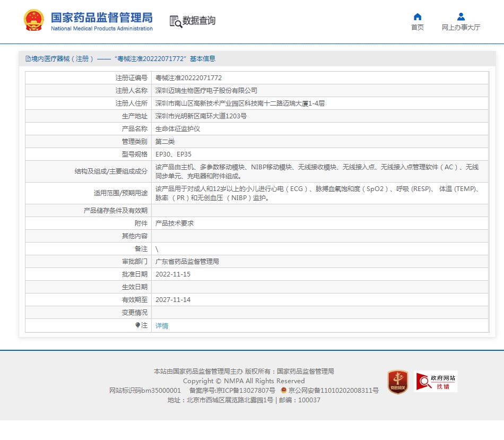Click 产品技术要求 attachment text
504x440 pixels.
(x=175, y=223)
